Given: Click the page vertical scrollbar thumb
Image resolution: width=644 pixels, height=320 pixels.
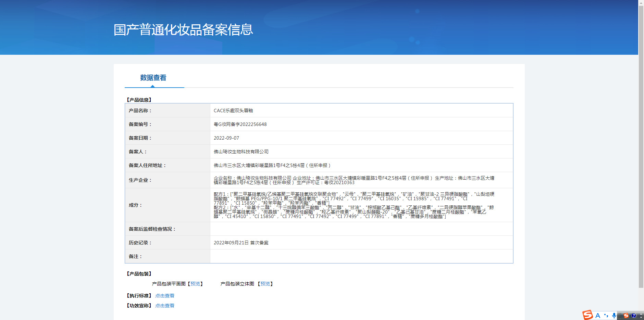Looking at the screenshot, I should (641, 146).
